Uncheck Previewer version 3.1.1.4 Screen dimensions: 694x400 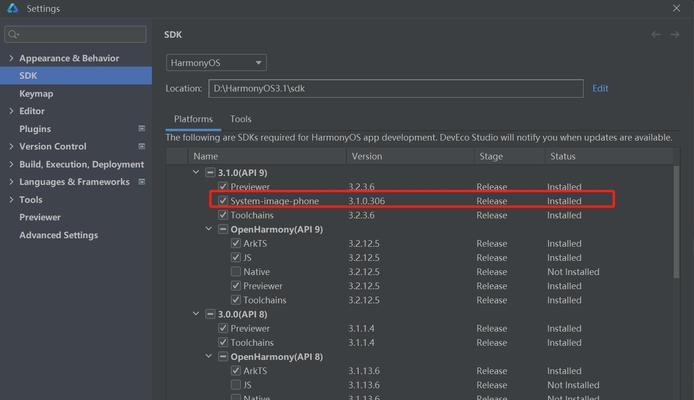(223, 328)
